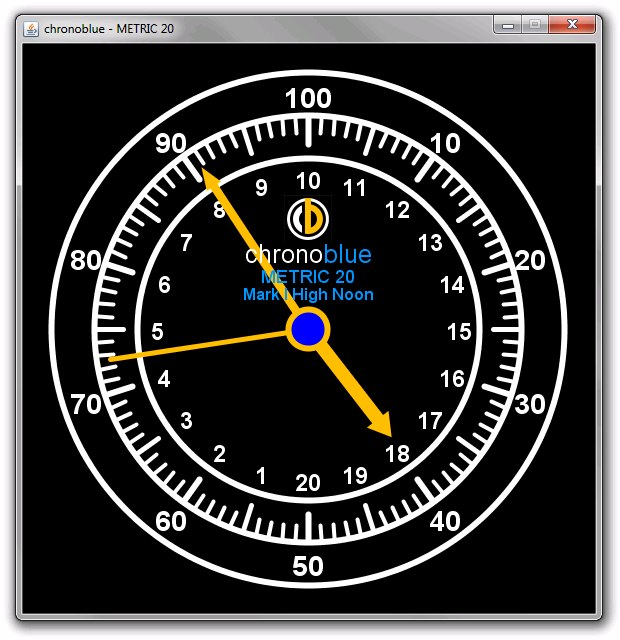Click the chronoblue logo emblem on dial
This screenshot has width=620, height=640.
[308, 217]
